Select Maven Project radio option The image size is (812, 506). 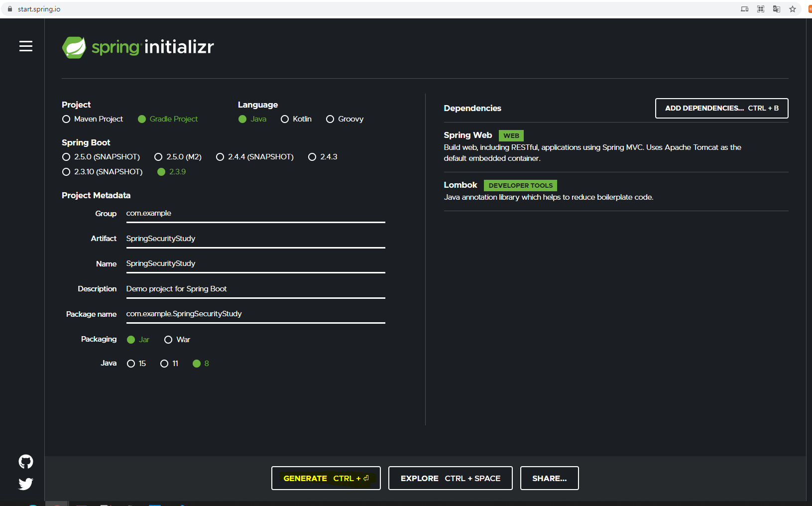(x=93, y=119)
